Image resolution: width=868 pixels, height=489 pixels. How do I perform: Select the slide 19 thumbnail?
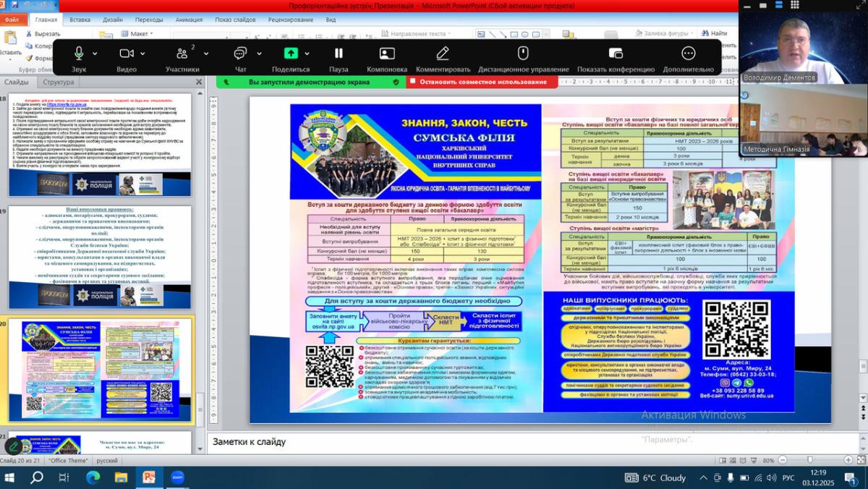pyautogui.click(x=100, y=257)
